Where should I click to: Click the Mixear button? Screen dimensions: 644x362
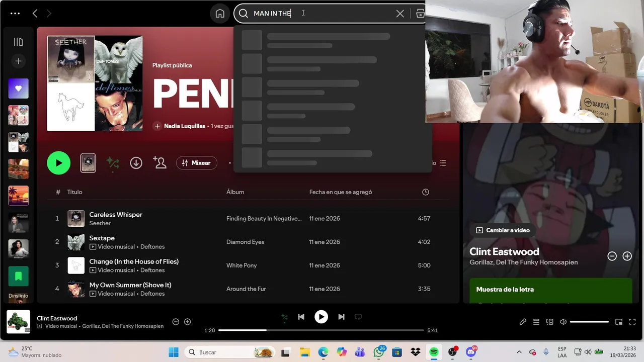(x=196, y=163)
